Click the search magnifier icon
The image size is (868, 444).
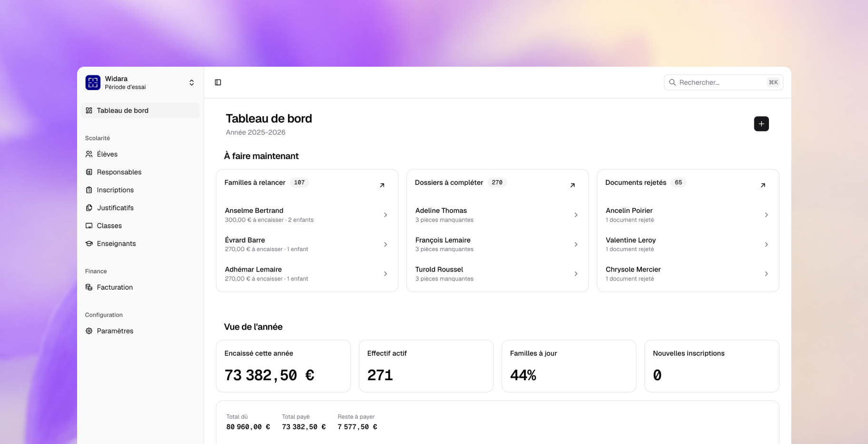(672, 82)
